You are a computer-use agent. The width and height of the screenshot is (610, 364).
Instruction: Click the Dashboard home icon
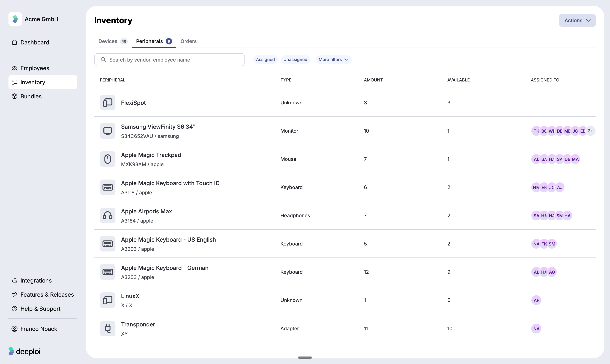(x=14, y=43)
